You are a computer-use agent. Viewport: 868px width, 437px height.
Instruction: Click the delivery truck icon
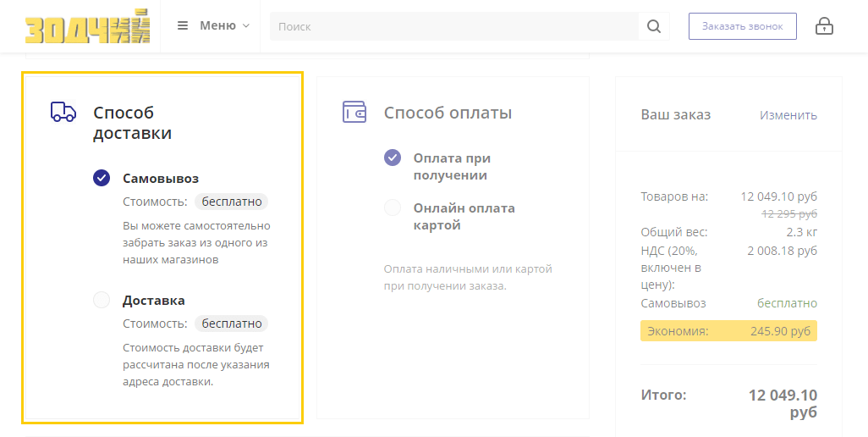[x=63, y=112]
